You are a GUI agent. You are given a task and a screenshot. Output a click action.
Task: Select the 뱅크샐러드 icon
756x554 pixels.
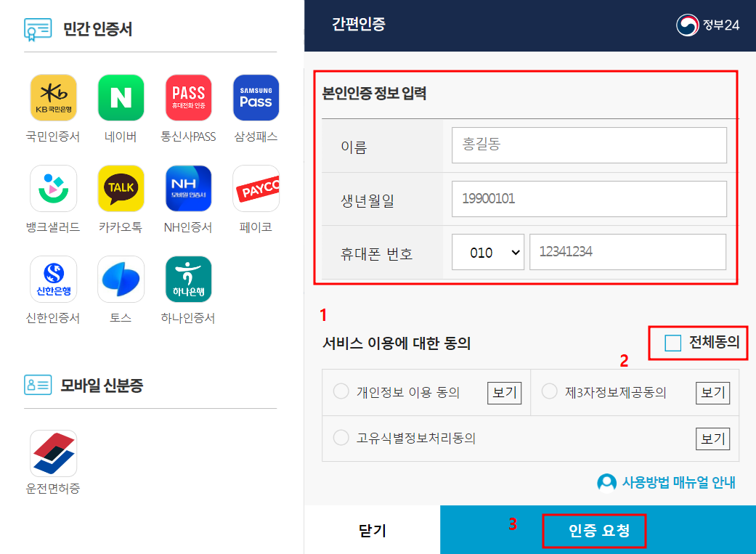click(x=54, y=189)
